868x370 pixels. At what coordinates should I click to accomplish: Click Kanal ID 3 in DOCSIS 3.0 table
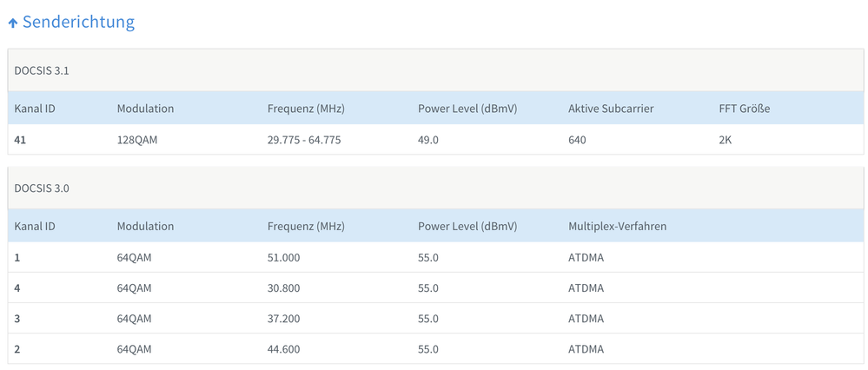click(x=17, y=319)
